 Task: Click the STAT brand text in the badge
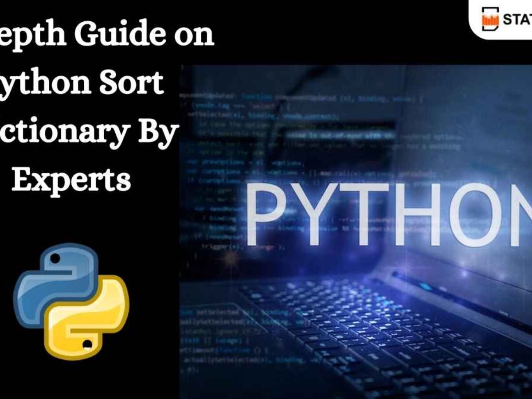pyautogui.click(x=517, y=20)
